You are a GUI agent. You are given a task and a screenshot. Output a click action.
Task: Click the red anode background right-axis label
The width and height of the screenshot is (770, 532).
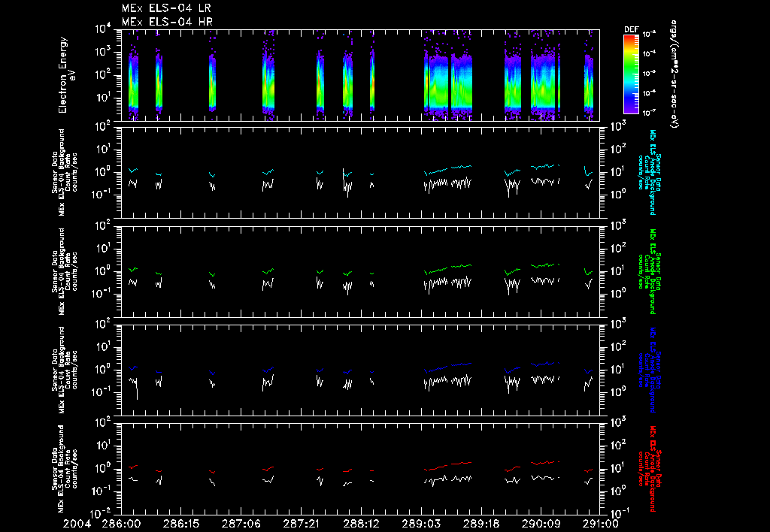(x=649, y=468)
